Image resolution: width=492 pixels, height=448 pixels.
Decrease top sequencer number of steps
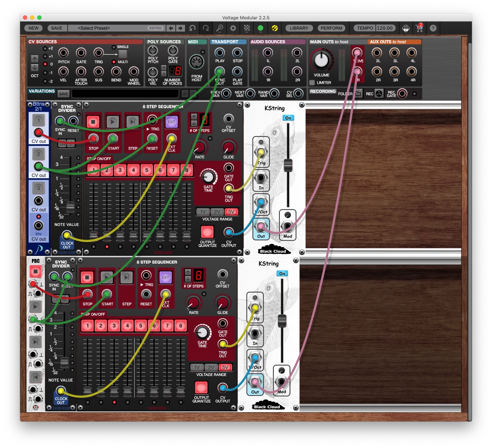click(194, 123)
